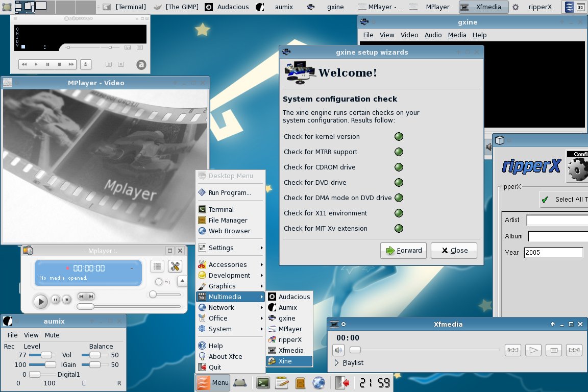588x392 pixels.
Task: Click Close in gxine setup wizard
Action: 454,250
